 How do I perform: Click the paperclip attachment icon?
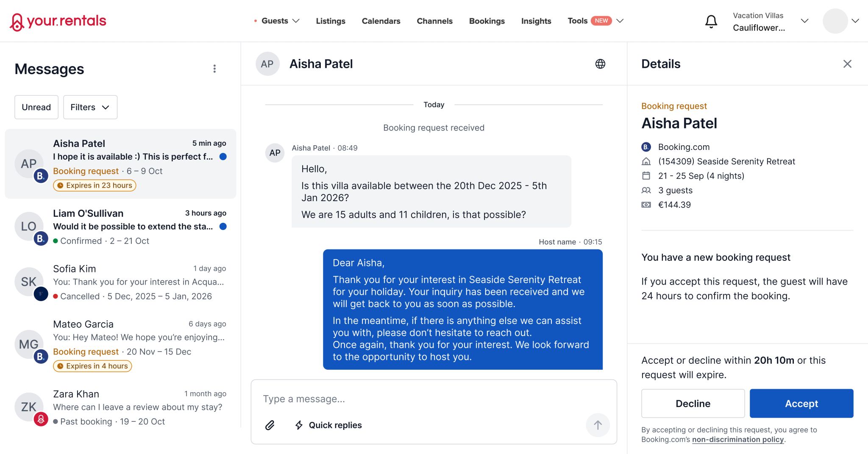(270, 425)
